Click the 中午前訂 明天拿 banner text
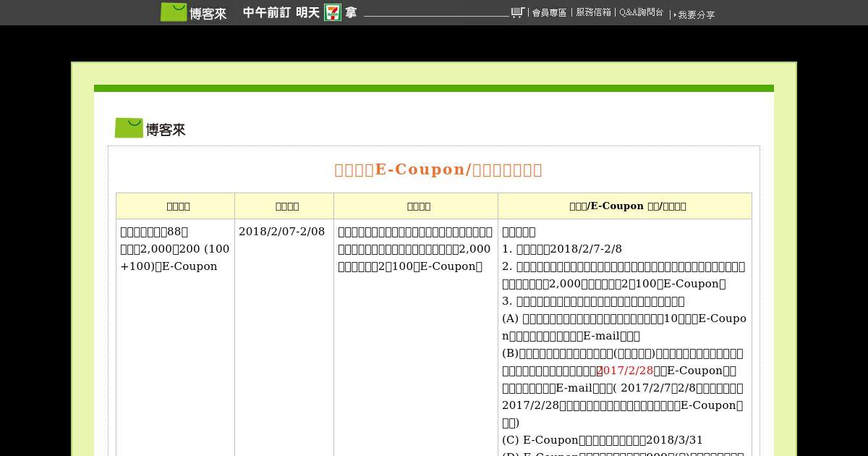This screenshot has width=868, height=456. [300, 12]
